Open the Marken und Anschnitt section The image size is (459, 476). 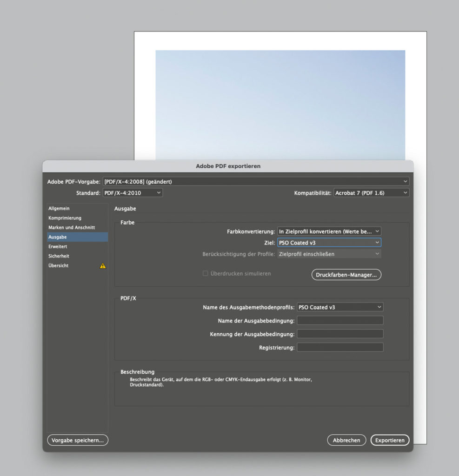point(77,227)
